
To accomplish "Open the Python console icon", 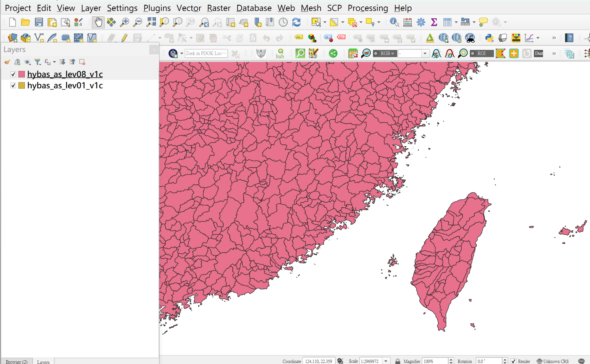I will click(489, 38).
